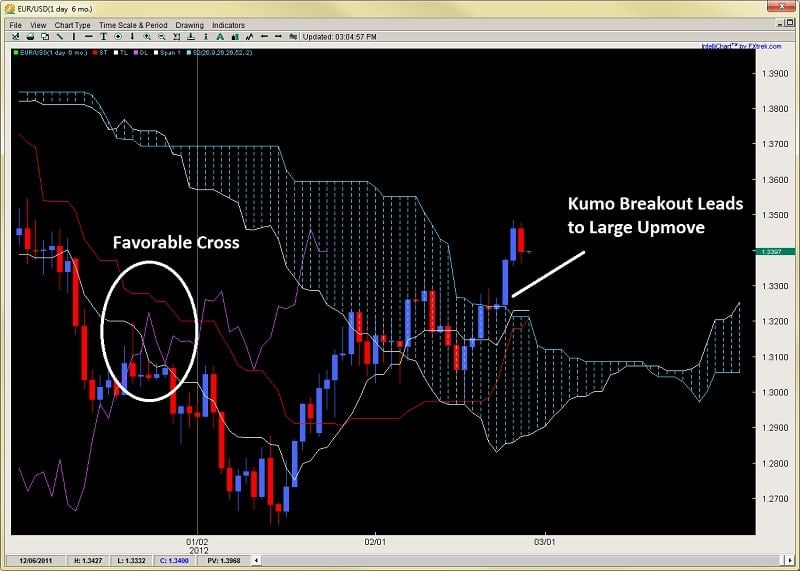Click the first toolbar icon with crossed chart arrows
This screenshot has width=800, height=571.
tap(16, 37)
